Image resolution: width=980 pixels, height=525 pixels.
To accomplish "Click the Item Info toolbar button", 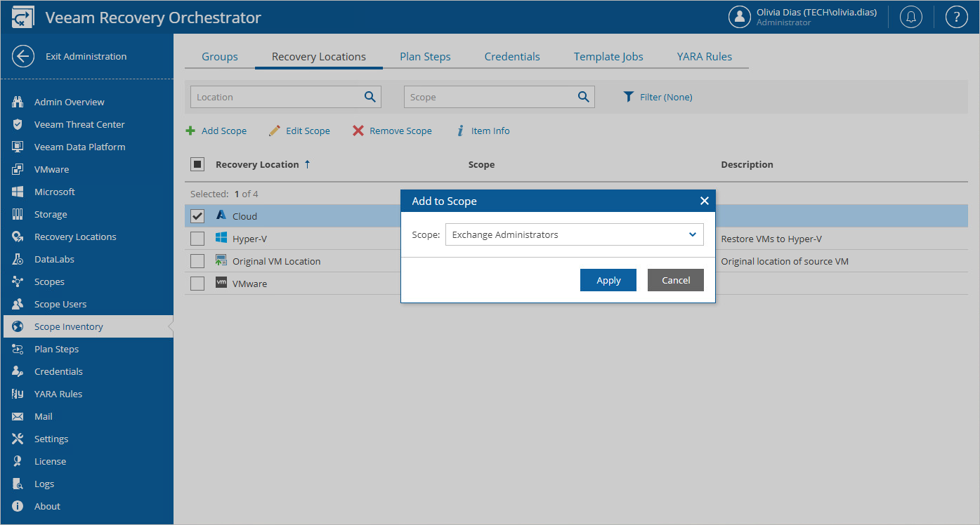I will (x=483, y=131).
